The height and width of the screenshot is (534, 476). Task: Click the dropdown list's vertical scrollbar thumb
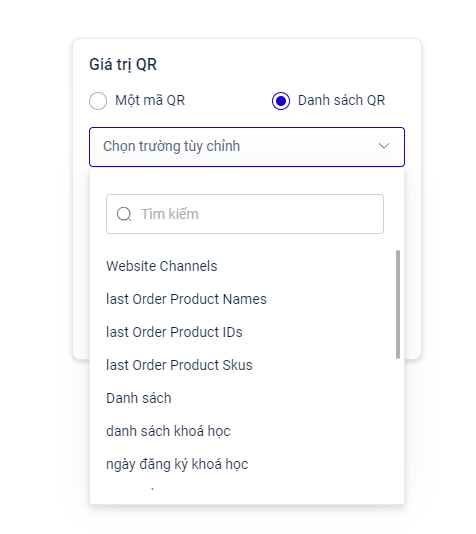(x=398, y=304)
